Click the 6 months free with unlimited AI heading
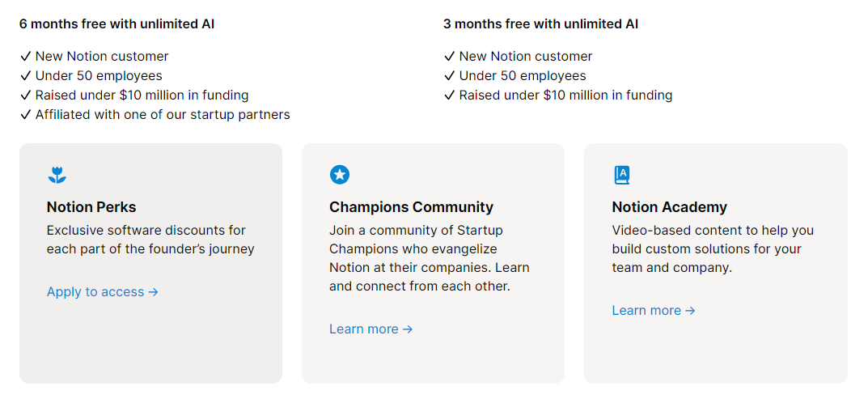 (x=116, y=23)
